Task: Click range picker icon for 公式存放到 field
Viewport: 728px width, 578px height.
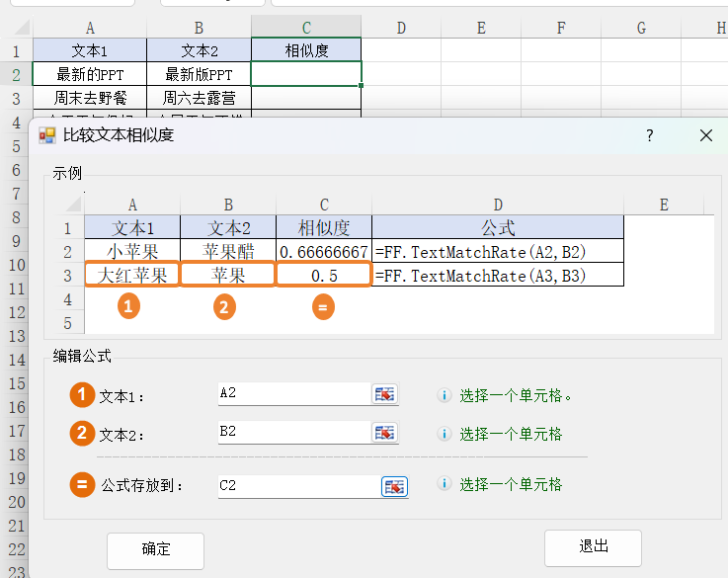Action: [394, 486]
